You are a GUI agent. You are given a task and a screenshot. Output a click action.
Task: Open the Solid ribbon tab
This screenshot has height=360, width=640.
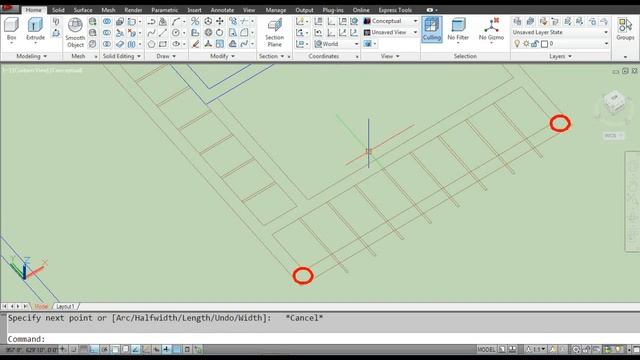[58, 10]
